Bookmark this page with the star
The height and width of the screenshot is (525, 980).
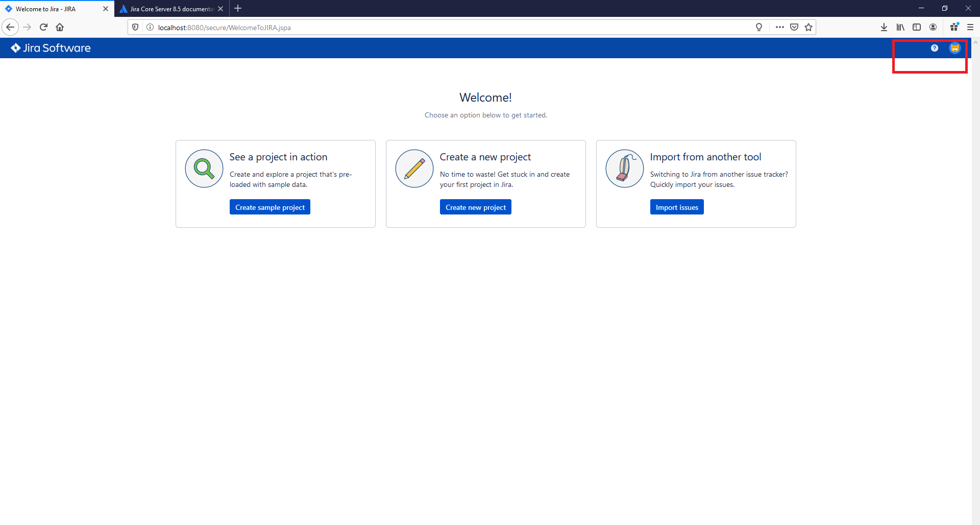[x=808, y=27]
